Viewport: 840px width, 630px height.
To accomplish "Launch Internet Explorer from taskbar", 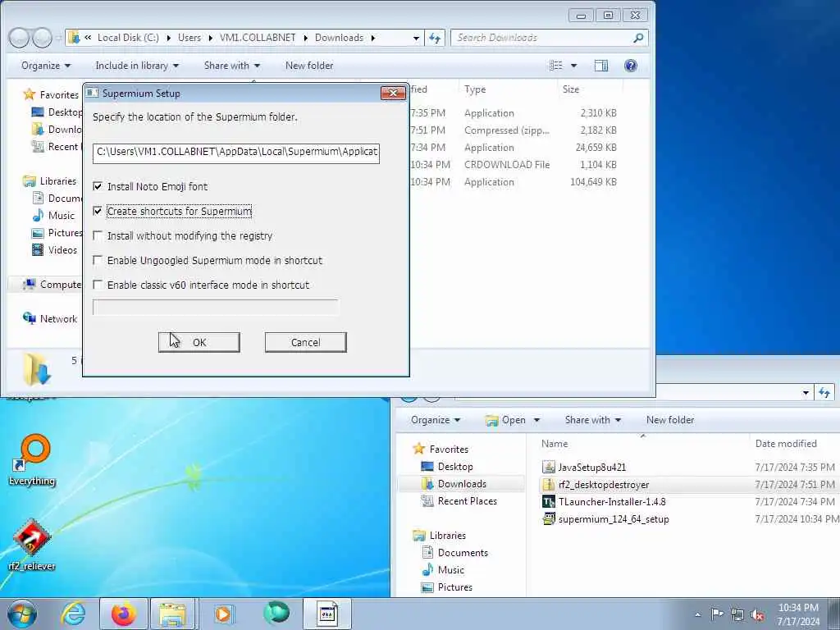I will 73,614.
